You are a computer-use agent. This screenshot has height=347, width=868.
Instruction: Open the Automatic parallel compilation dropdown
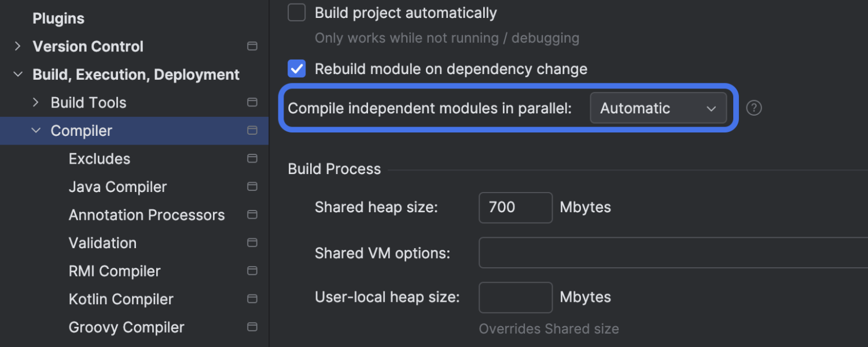659,108
